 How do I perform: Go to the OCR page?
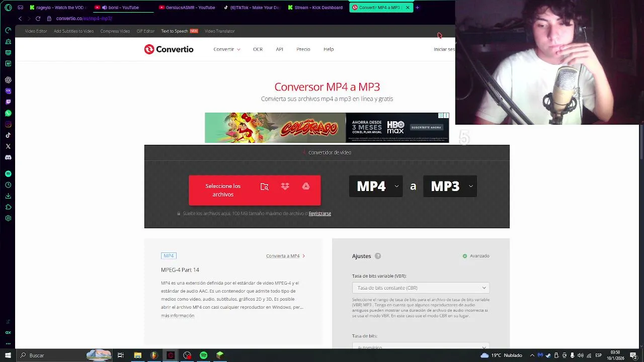click(x=258, y=49)
